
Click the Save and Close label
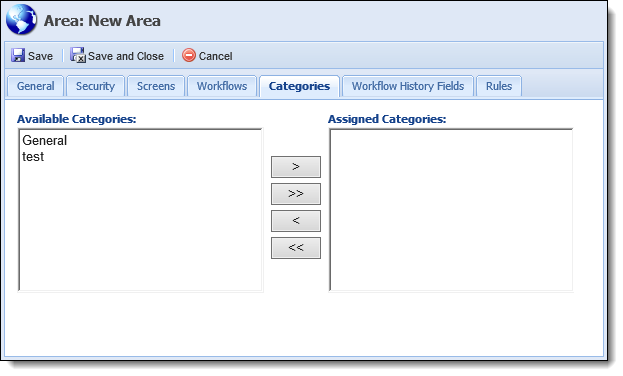(x=126, y=56)
